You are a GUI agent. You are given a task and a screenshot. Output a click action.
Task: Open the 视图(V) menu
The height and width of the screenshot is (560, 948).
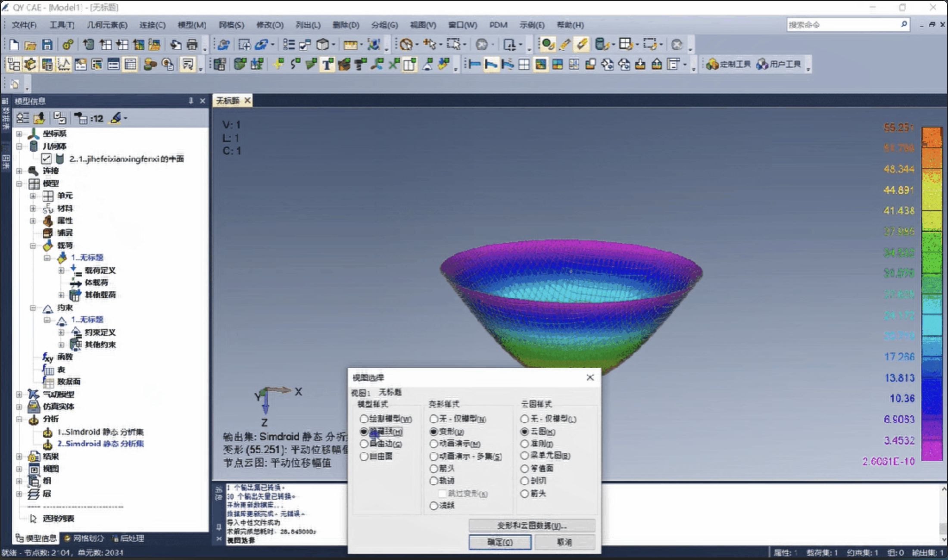pyautogui.click(x=423, y=25)
